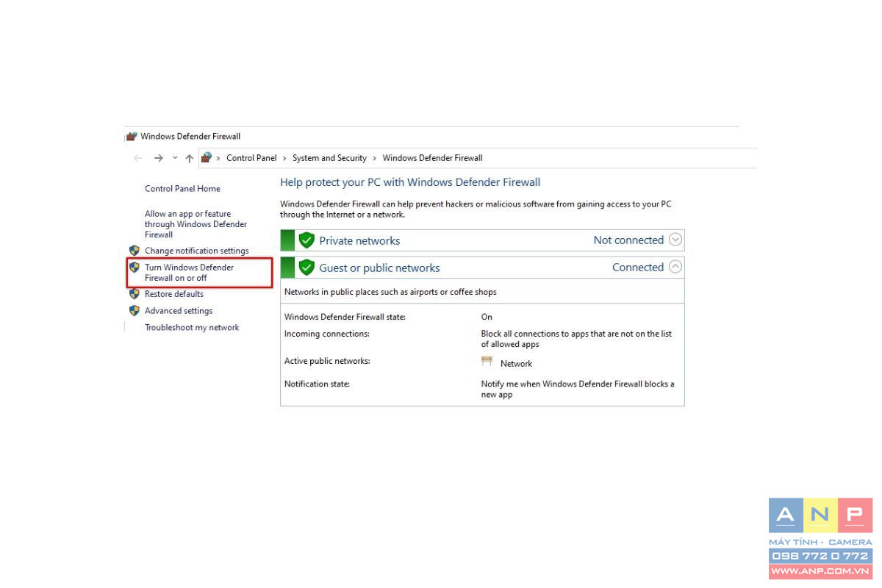
Task: Click green shield icon for Guest or public networks
Action: [x=306, y=268]
